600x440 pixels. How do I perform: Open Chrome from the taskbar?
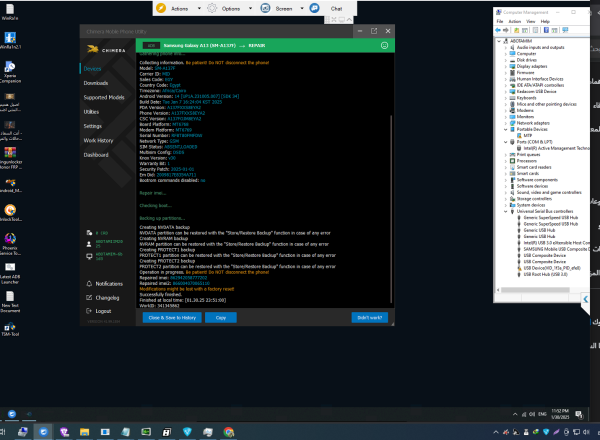pos(228,432)
